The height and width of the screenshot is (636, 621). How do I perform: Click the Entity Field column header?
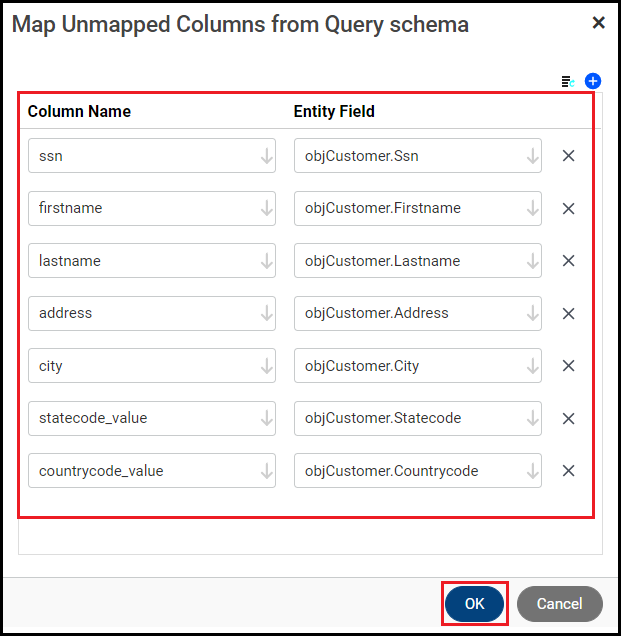coord(334,112)
